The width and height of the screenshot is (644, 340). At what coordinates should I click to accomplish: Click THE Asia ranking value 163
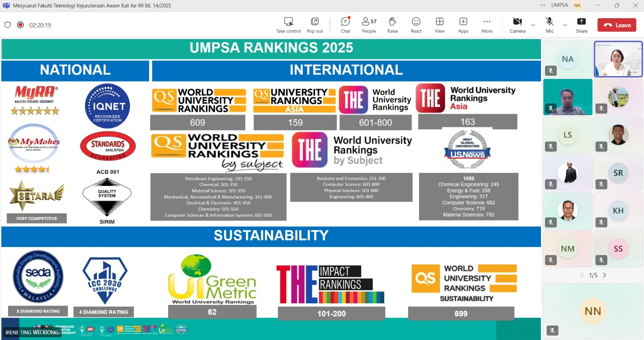point(468,122)
